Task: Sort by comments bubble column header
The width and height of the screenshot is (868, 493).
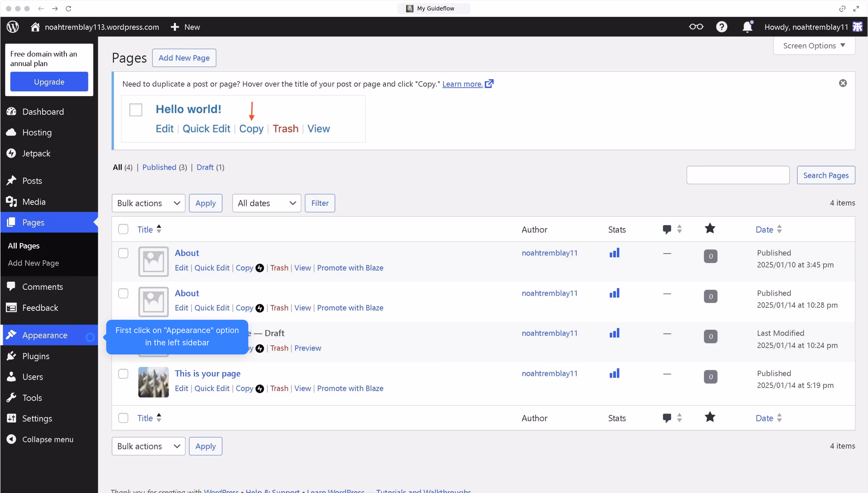Action: tap(667, 229)
